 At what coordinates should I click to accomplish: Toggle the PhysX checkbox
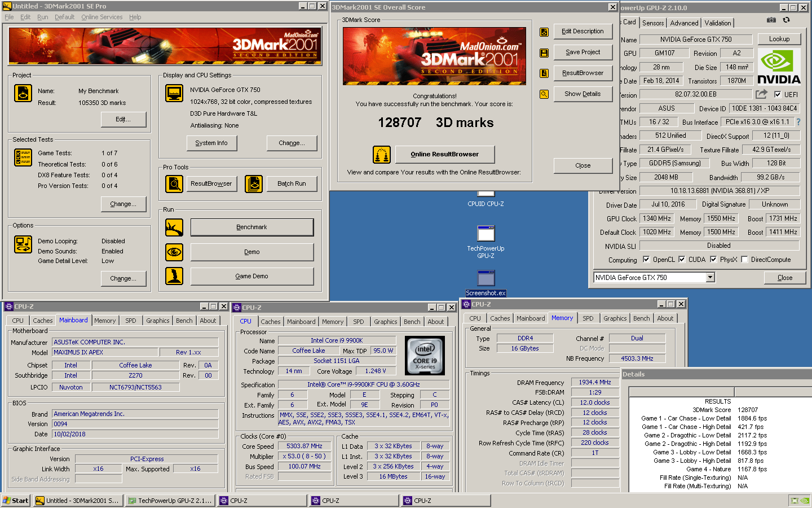point(713,259)
